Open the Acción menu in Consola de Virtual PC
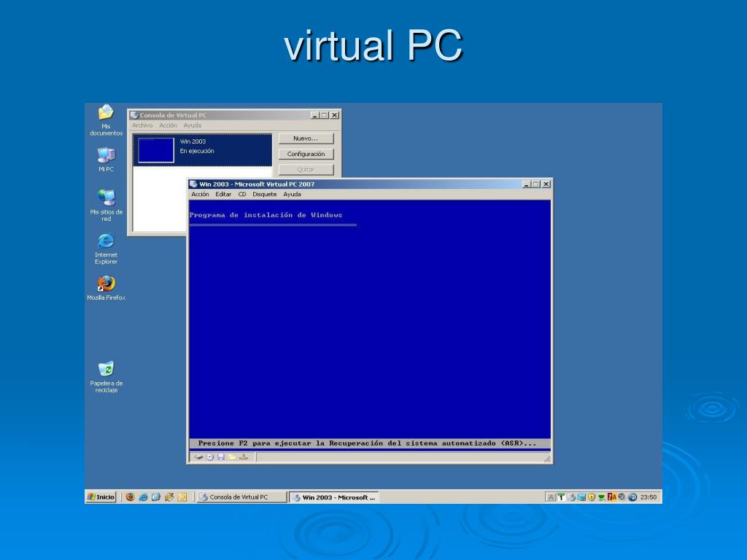The height and width of the screenshot is (560, 747). pos(168,125)
